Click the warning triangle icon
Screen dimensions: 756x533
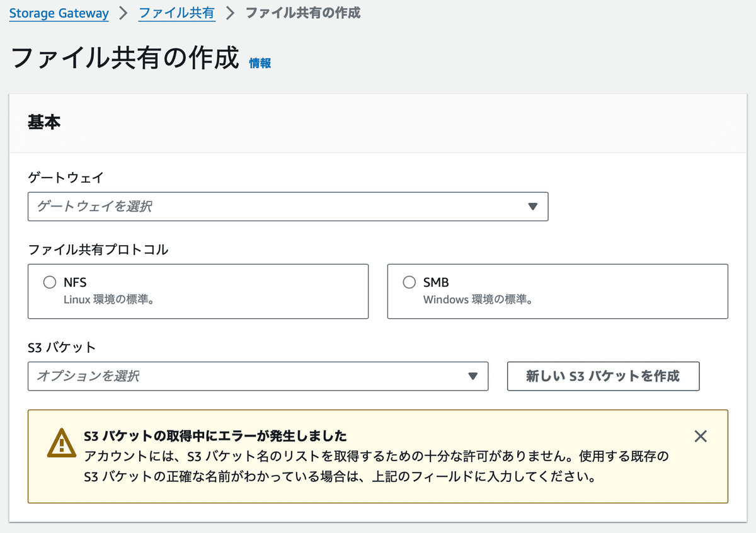[61, 442]
